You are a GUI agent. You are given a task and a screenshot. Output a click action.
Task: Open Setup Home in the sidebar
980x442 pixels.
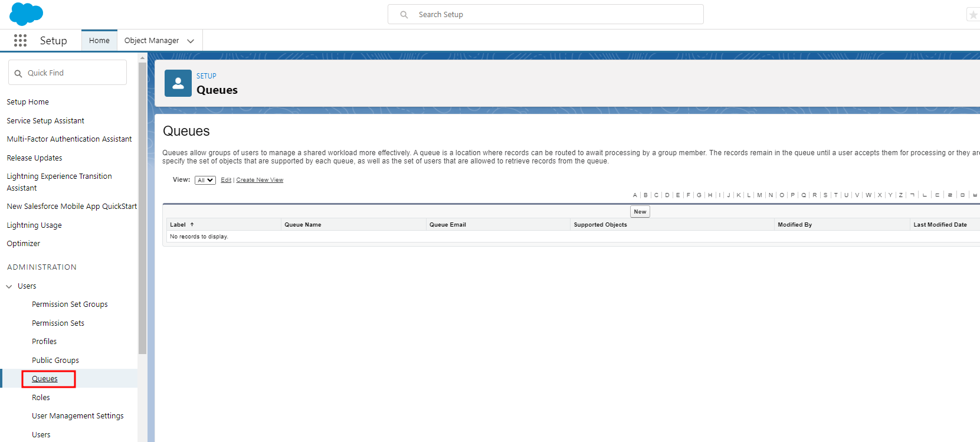tap(28, 102)
